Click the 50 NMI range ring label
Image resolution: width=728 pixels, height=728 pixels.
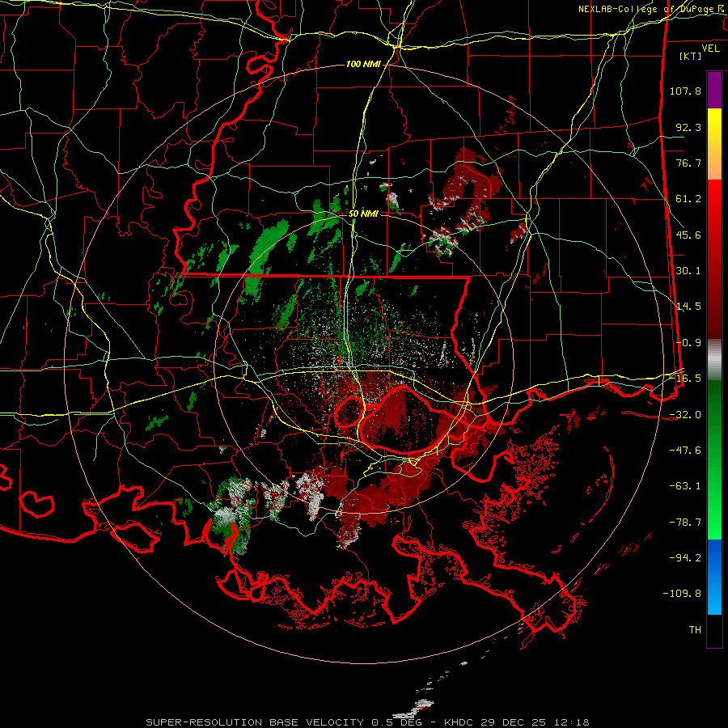tap(363, 214)
